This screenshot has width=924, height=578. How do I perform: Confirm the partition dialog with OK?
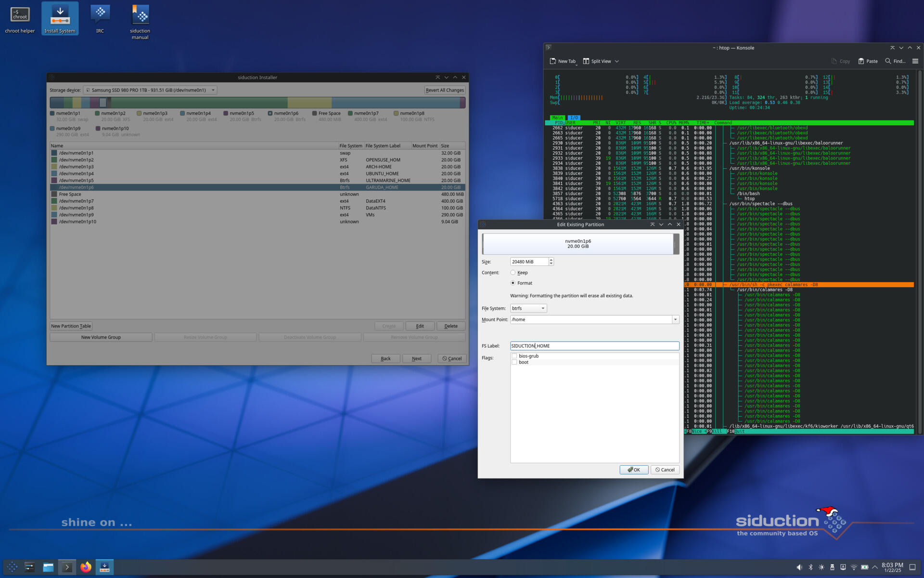tap(634, 470)
